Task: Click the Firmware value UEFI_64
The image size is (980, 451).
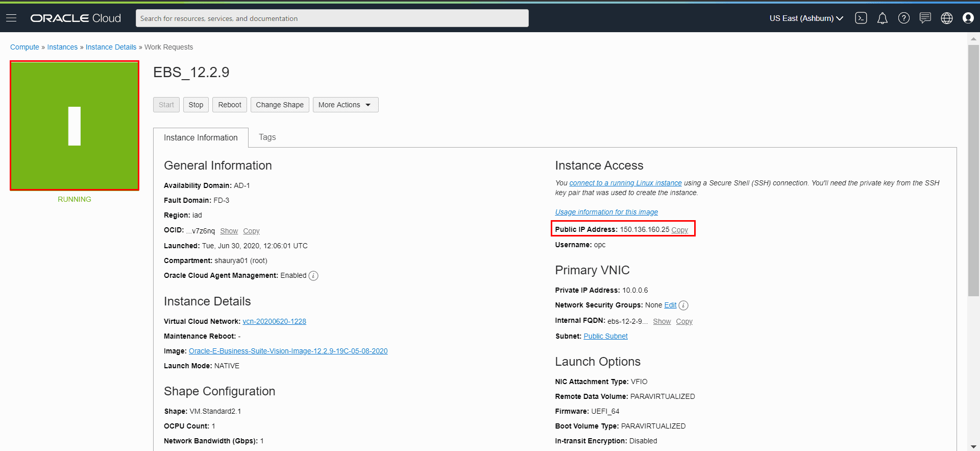Action: point(605,411)
